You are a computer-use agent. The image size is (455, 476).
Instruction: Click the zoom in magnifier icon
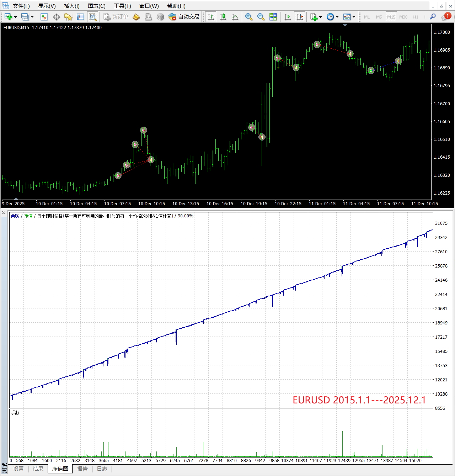click(x=249, y=17)
